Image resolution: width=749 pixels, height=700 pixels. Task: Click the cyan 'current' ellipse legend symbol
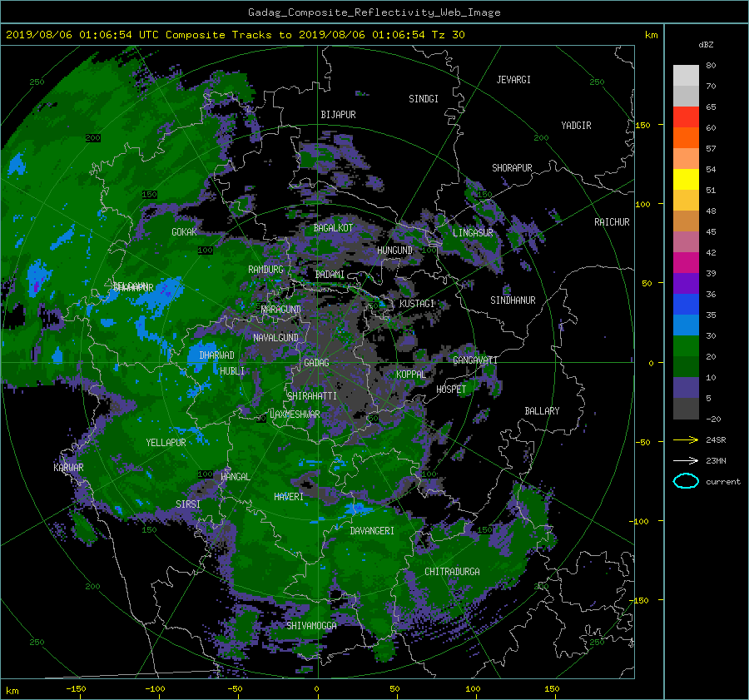point(686,481)
